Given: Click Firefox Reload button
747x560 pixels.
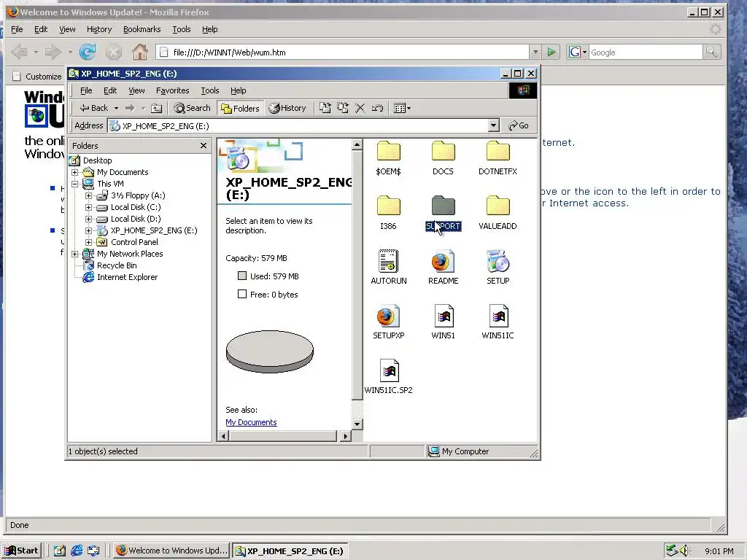Looking at the screenshot, I should pyautogui.click(x=88, y=52).
